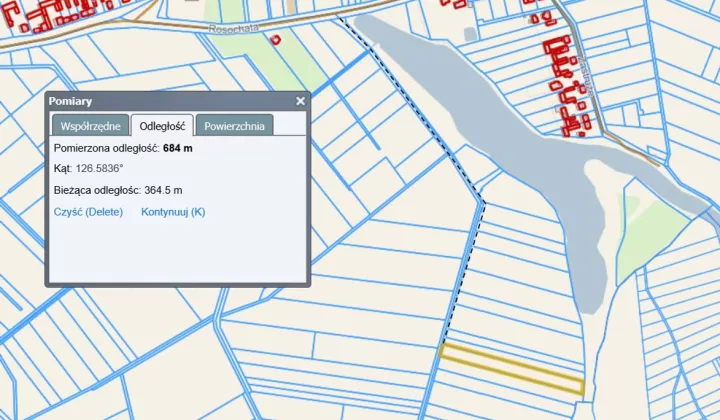Open the Powierzchnia tab

[x=234, y=126]
